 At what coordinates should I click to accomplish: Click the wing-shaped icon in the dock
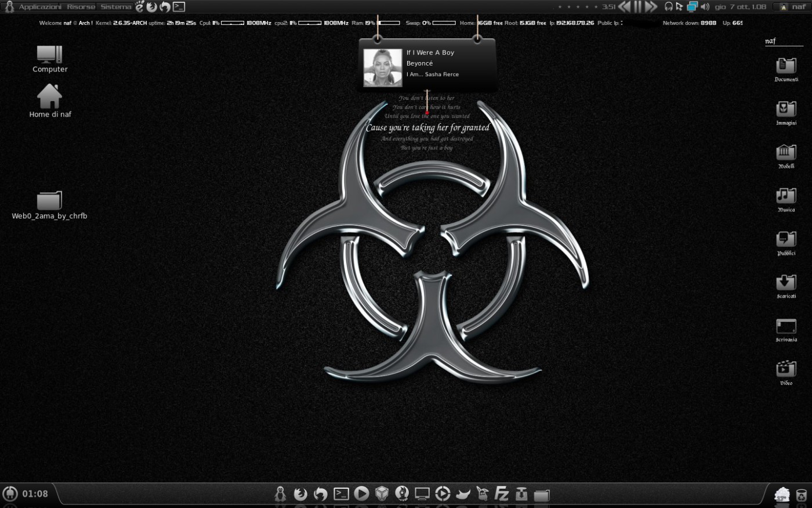[x=463, y=493]
